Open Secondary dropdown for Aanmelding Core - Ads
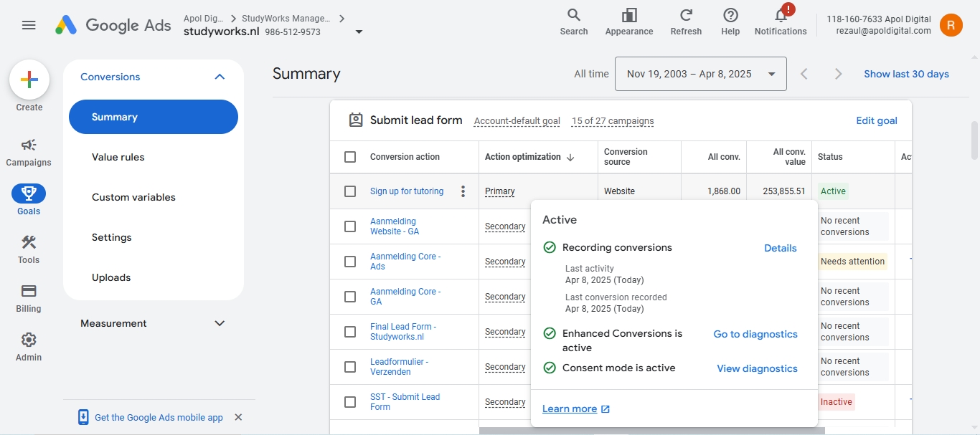This screenshot has height=435, width=980. click(505, 262)
